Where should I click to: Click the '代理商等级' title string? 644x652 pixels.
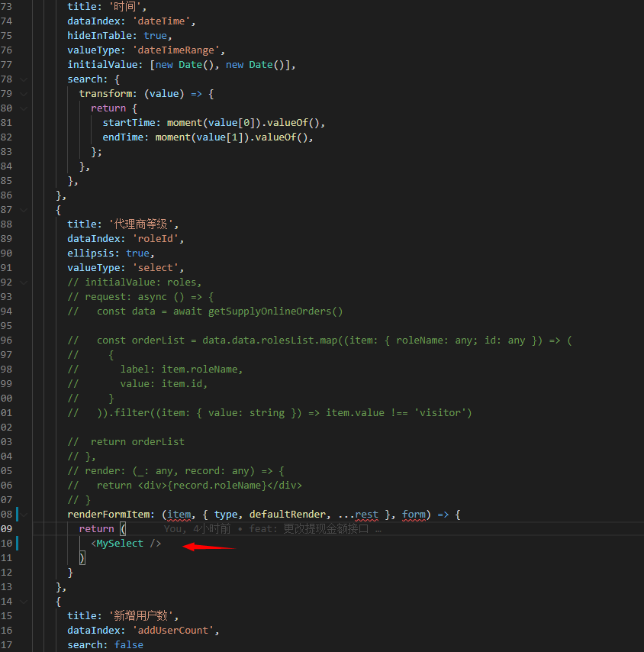pyautogui.click(x=143, y=224)
